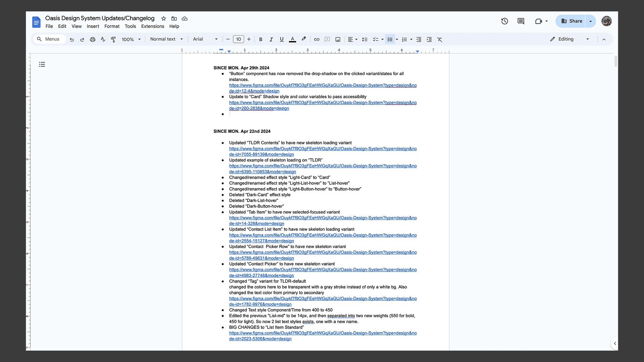
Task: Toggle italic formatting
Action: (271, 39)
